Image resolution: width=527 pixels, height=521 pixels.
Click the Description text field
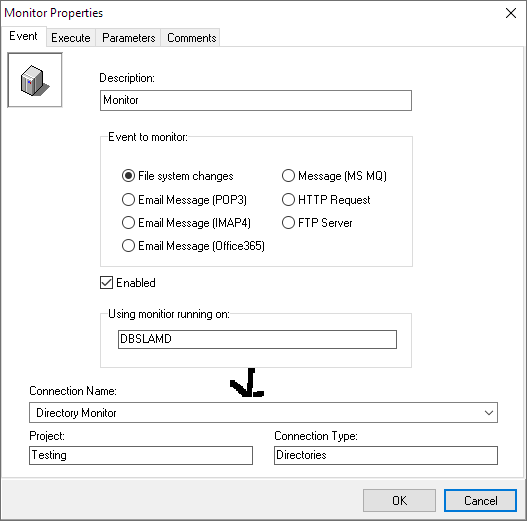(x=256, y=100)
